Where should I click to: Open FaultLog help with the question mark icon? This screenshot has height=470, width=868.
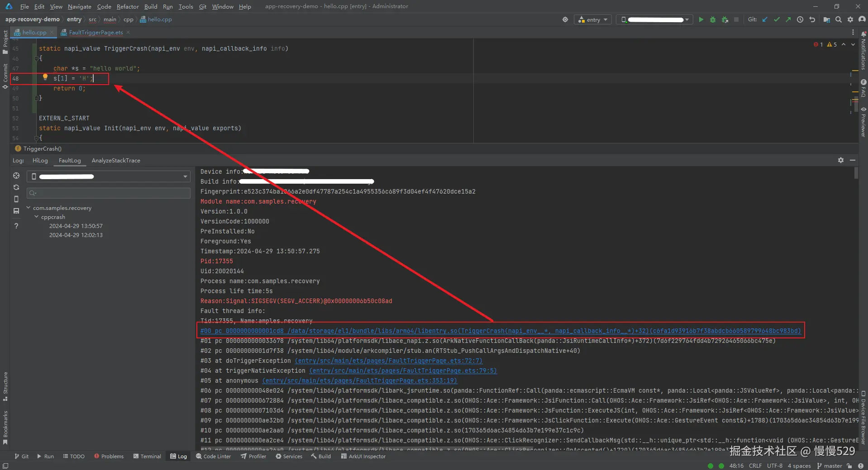(x=16, y=226)
